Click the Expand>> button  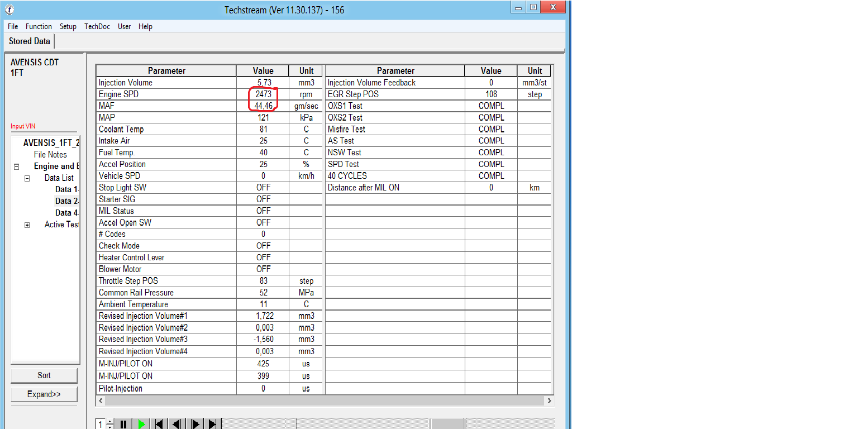[x=44, y=394]
